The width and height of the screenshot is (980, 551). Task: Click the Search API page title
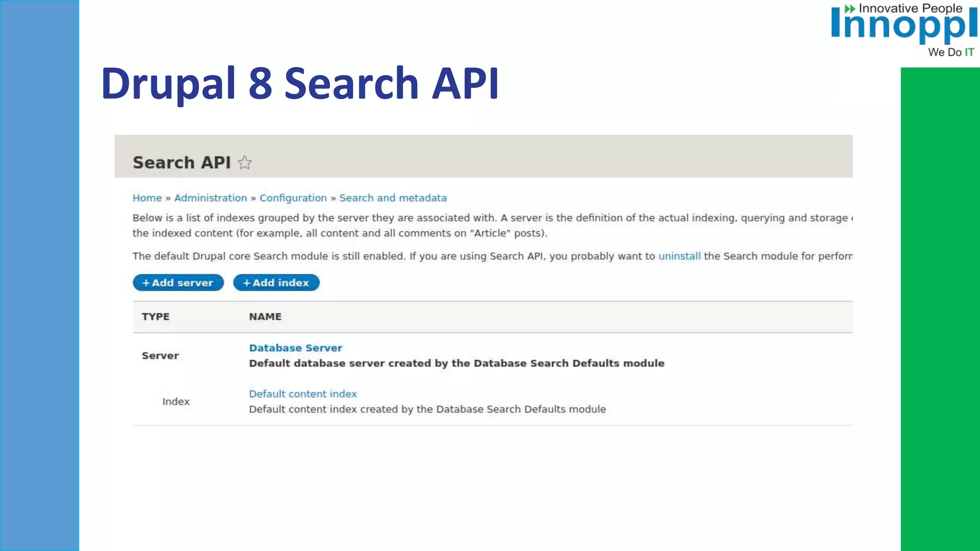click(x=182, y=163)
